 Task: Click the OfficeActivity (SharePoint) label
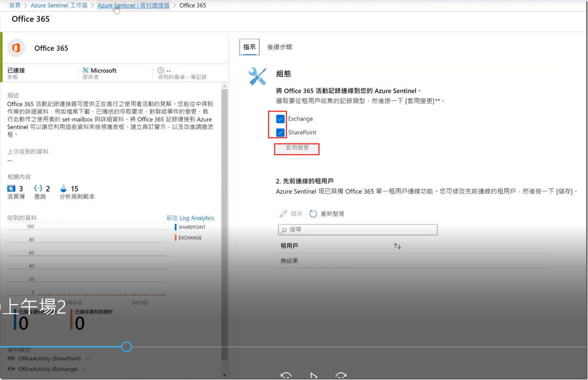(x=50, y=359)
